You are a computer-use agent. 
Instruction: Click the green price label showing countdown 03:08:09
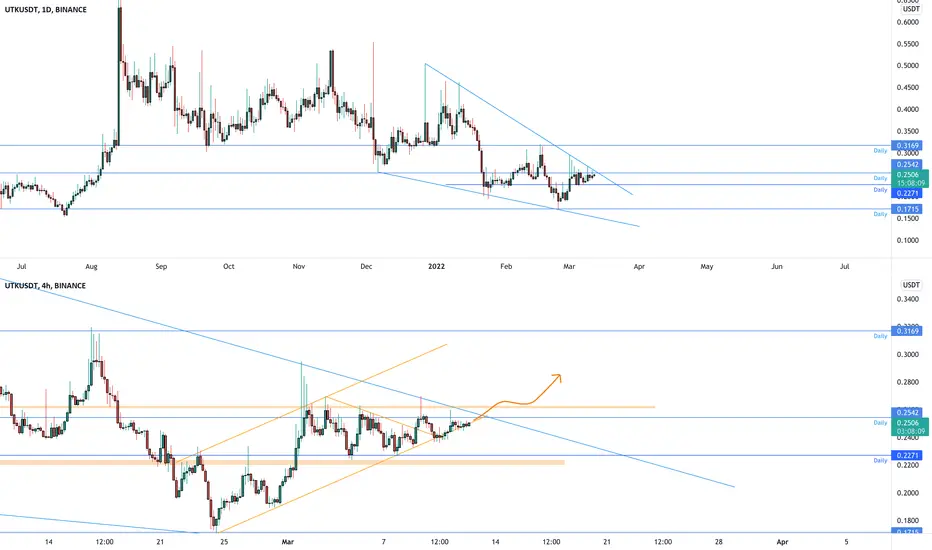click(x=910, y=427)
